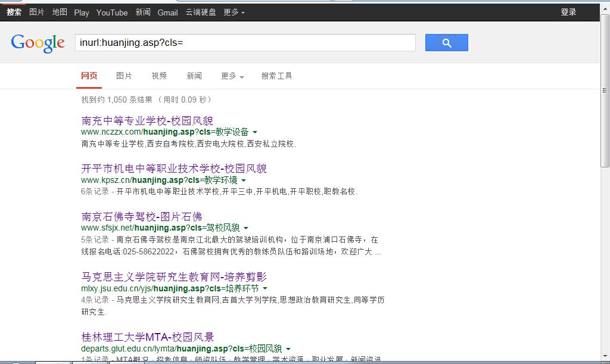The height and width of the screenshot is (364, 610).
Task: Expand 更多 dropdown under search tabs
Action: (233, 76)
